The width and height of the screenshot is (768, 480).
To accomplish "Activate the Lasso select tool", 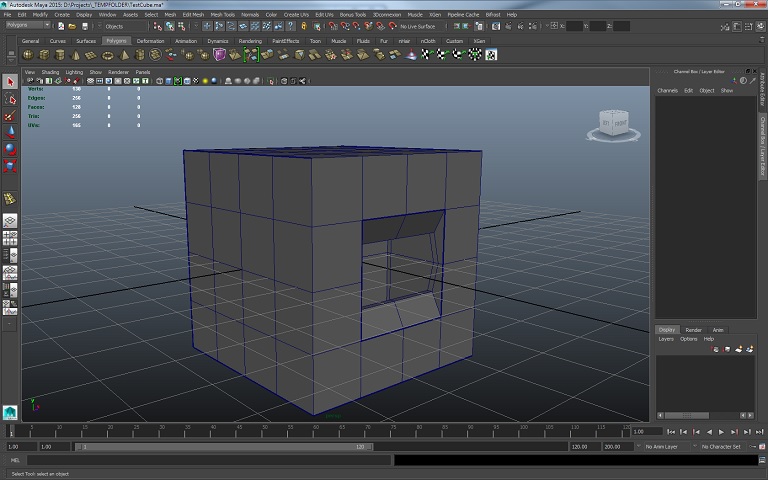I will pyautogui.click(x=10, y=99).
